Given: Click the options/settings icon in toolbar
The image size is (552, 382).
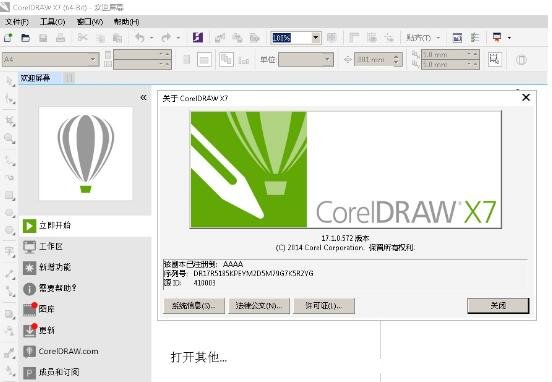Looking at the screenshot, I should pyautogui.click(x=475, y=37).
